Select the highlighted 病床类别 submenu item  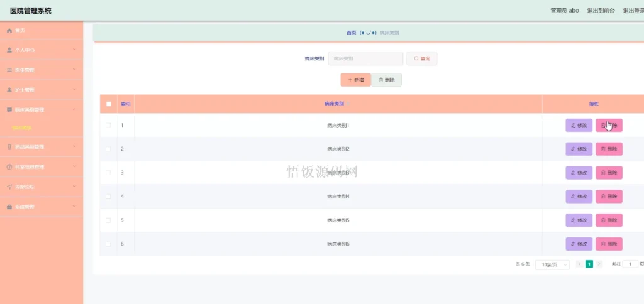[x=22, y=128]
